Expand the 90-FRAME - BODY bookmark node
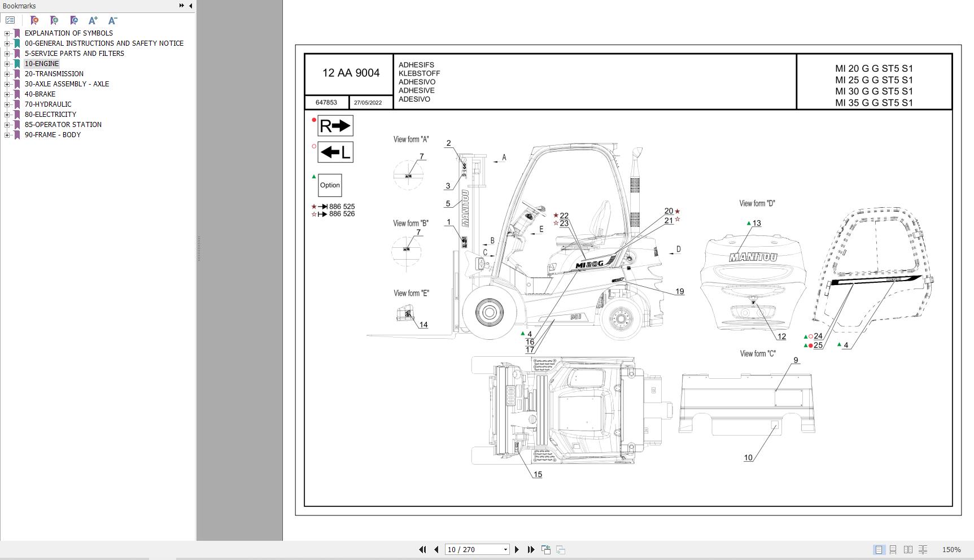974x560 pixels. (x=7, y=135)
